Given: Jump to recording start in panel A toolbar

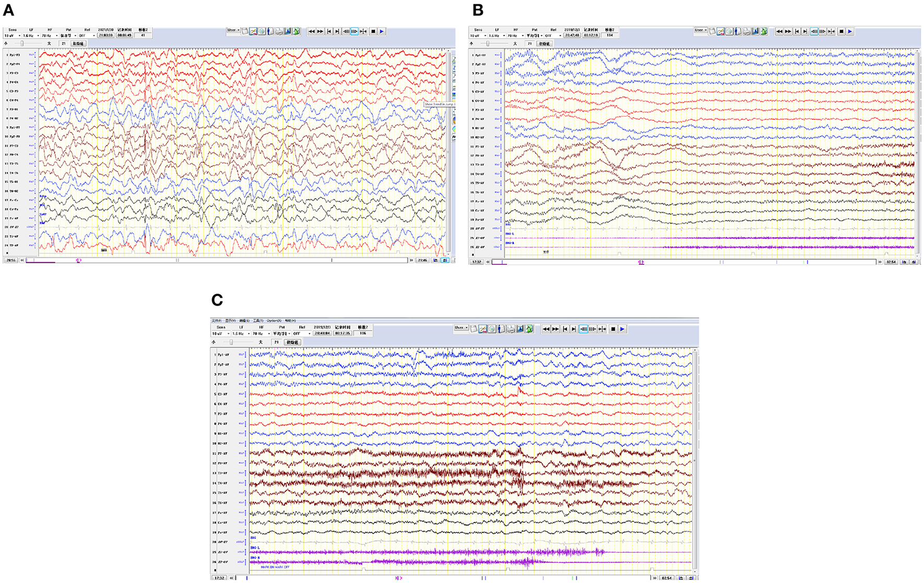Looking at the screenshot, I should click(329, 32).
